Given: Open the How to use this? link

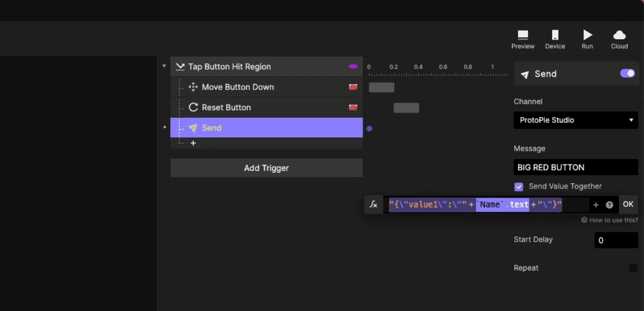Looking at the screenshot, I should click(610, 220).
